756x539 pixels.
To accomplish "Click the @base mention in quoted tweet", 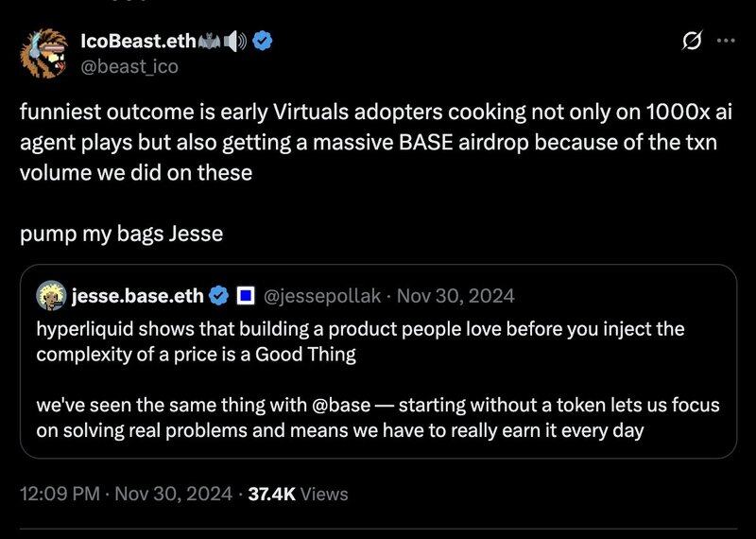I will tap(341, 405).
